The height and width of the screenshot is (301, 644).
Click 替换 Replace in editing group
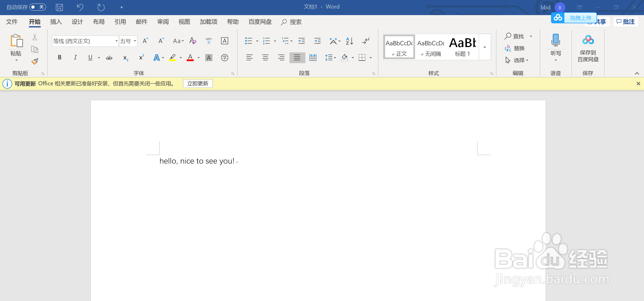click(x=515, y=48)
